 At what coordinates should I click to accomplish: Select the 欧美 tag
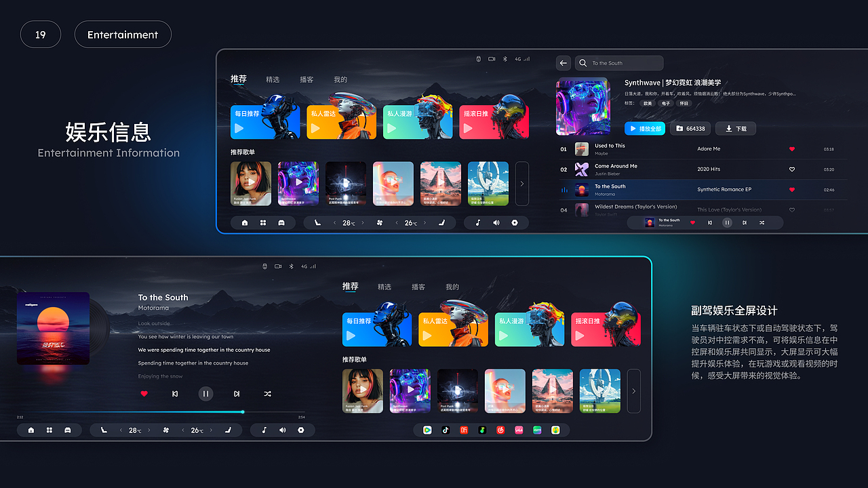tap(648, 103)
